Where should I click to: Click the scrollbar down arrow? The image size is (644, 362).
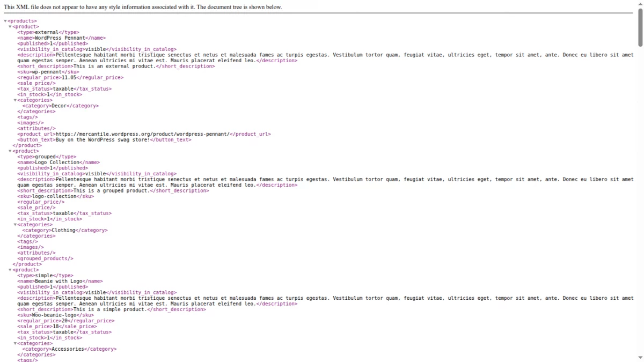pyautogui.click(x=640, y=358)
